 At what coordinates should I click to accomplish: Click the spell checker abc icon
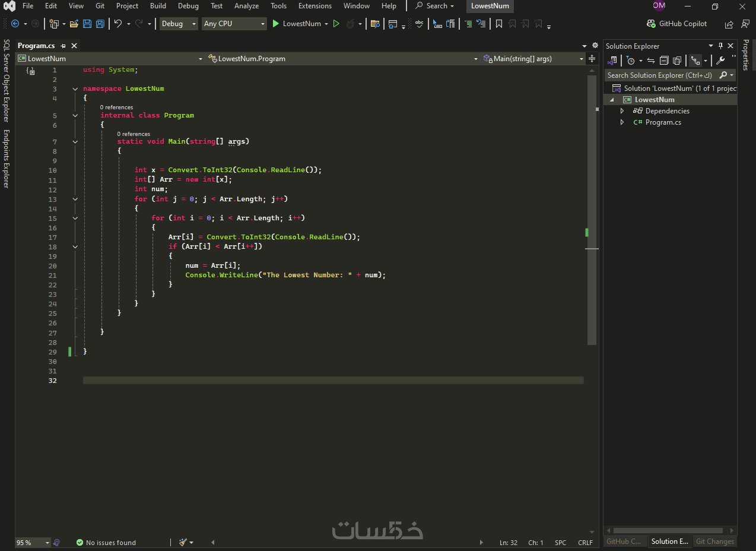(x=420, y=24)
